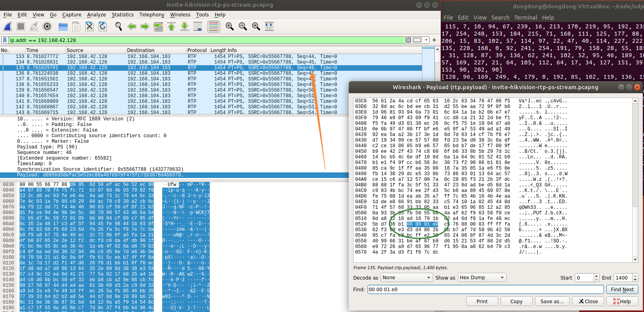The width and height of the screenshot is (644, 312).
Task: Stop the running capture with the square icon
Action: tap(21, 26)
